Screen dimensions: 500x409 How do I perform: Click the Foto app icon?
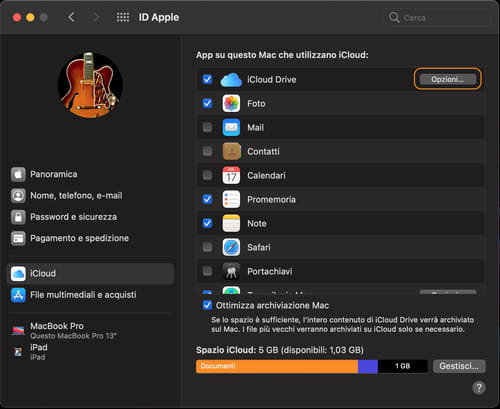[x=231, y=103]
